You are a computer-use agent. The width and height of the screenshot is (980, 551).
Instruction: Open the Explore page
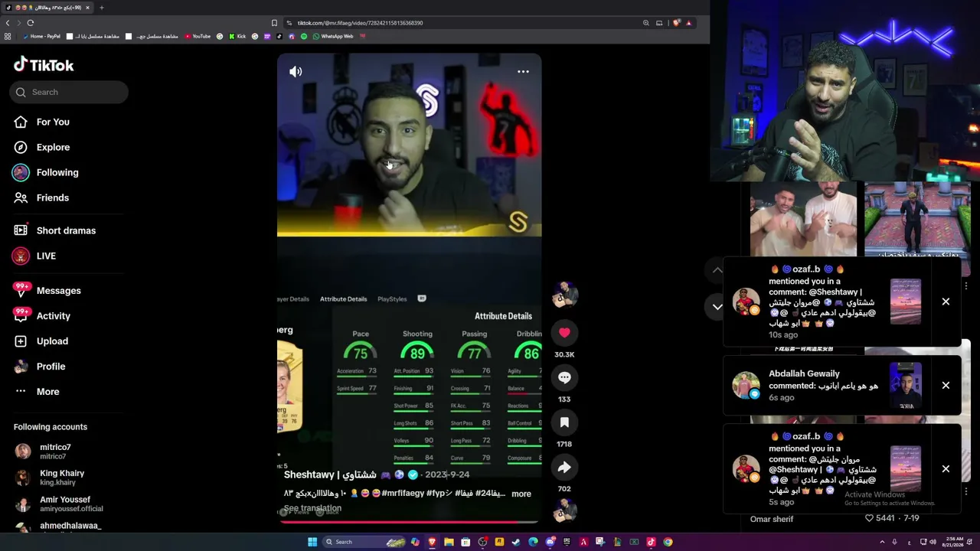click(53, 147)
